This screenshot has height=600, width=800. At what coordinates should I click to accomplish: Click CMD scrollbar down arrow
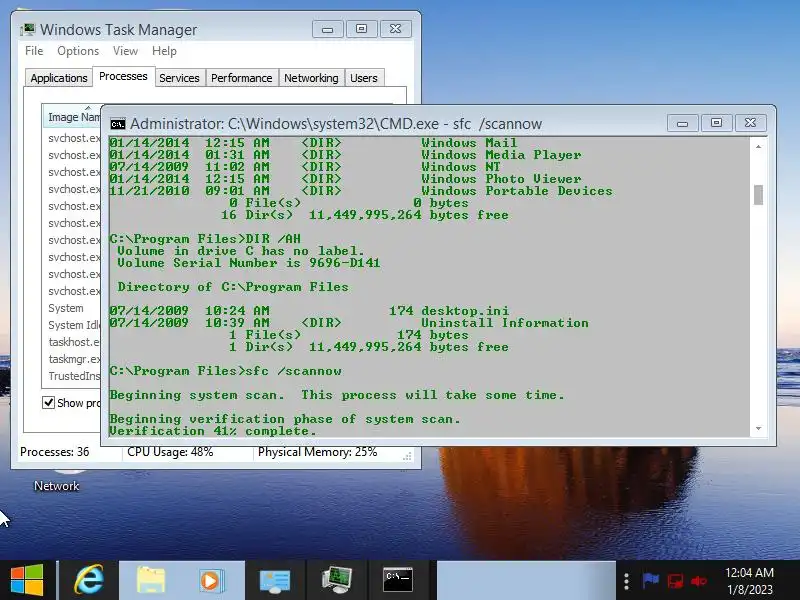pos(759,429)
